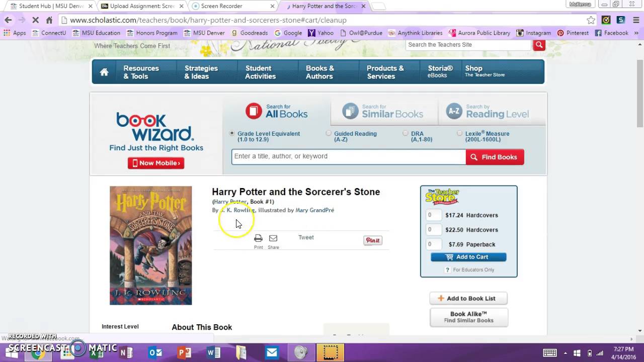Image resolution: width=644 pixels, height=362 pixels.
Task: Select Grade Level Equivalent radio button
Action: [232, 134]
